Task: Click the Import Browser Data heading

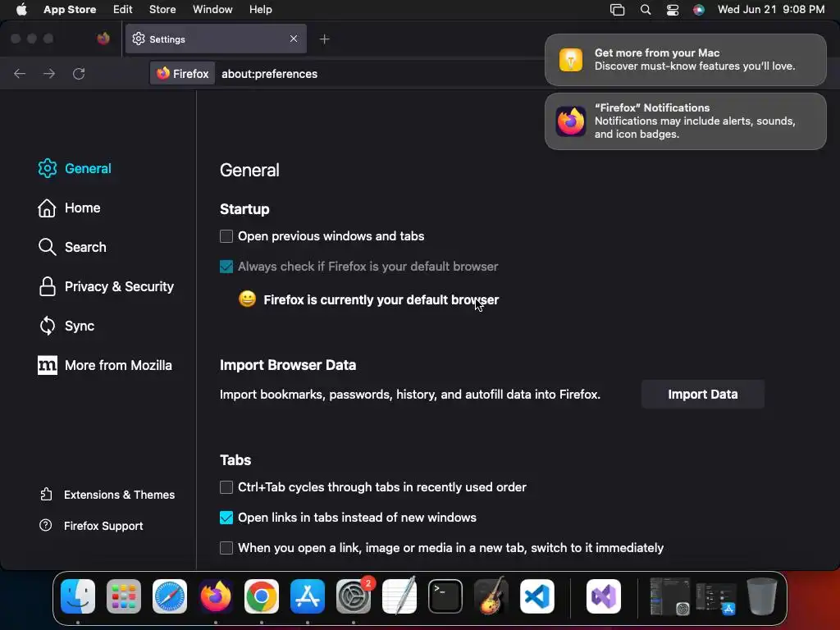Action: tap(288, 365)
